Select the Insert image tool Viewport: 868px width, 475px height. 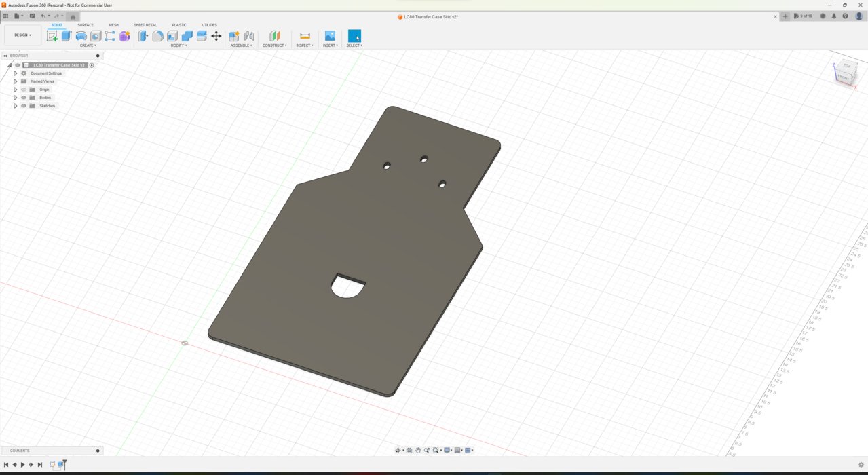(330, 36)
